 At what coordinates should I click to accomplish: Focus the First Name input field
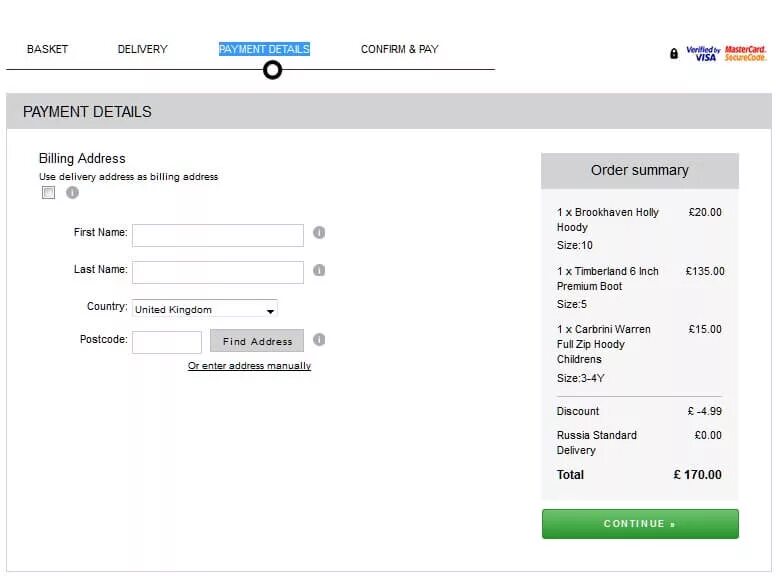(x=217, y=235)
